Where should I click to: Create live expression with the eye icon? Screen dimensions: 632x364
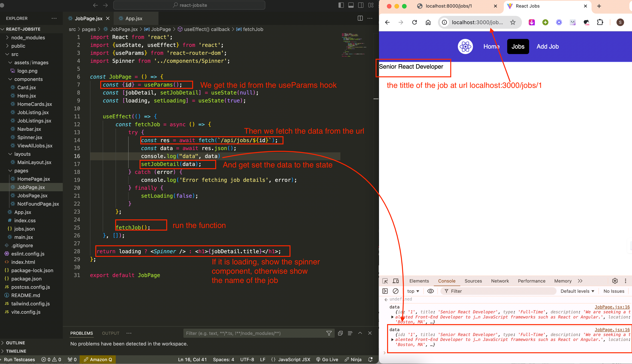pyautogui.click(x=430, y=291)
